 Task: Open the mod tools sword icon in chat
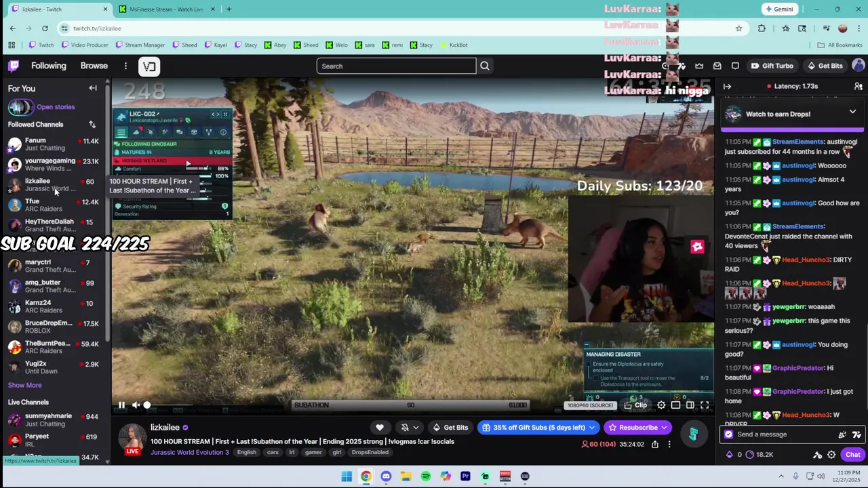(x=817, y=455)
